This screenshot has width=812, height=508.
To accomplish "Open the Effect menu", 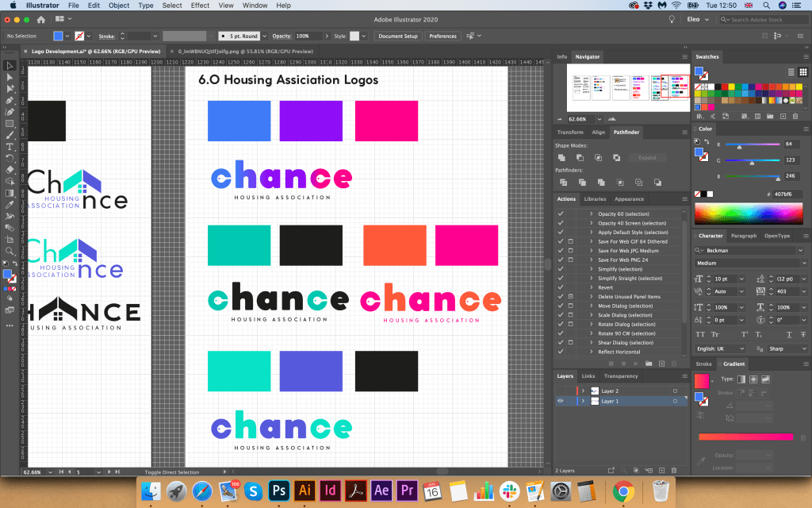I will pos(200,6).
